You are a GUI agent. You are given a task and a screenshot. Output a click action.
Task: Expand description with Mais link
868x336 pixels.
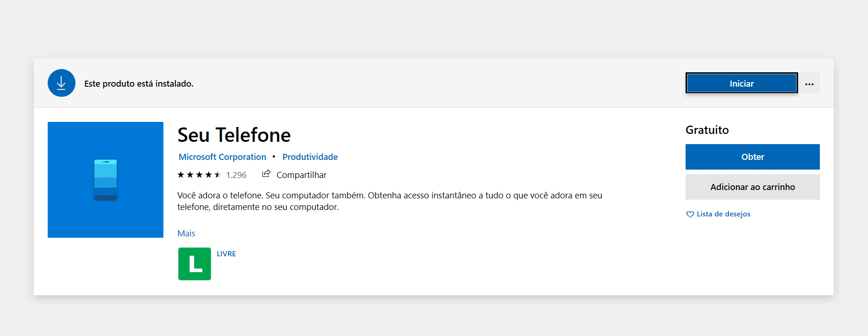coord(186,233)
